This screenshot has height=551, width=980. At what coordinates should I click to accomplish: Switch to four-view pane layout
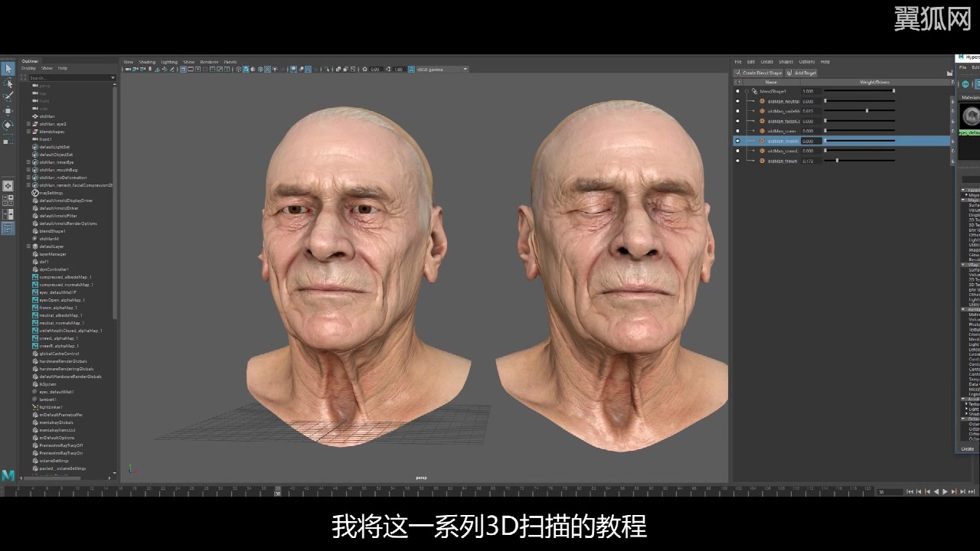click(x=8, y=200)
